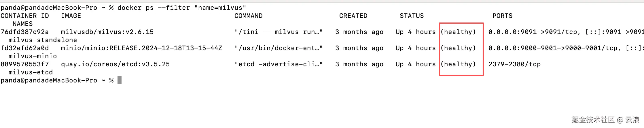Viewport: 644px width, 128px height.
Task: Click the healthy status of milvus-etcd
Action: 458,64
